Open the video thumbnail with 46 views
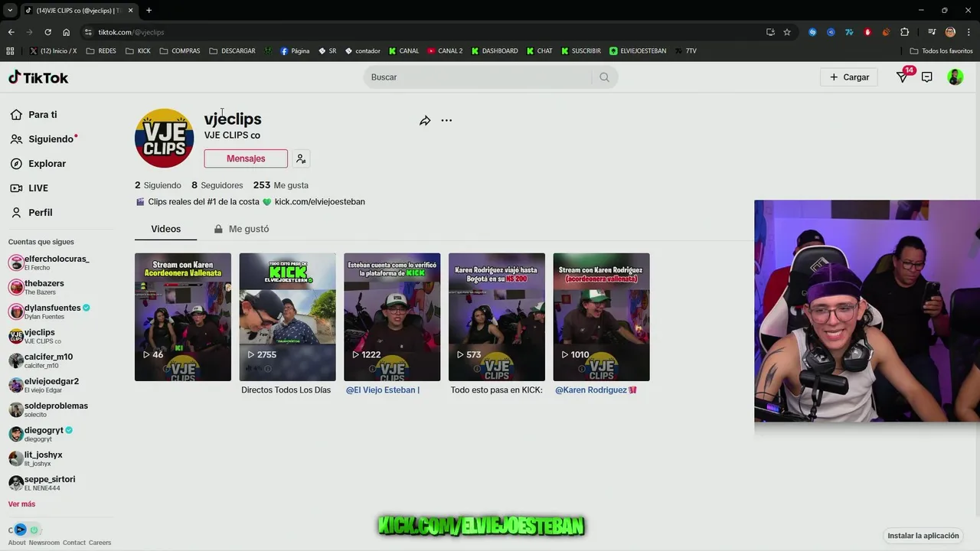 click(x=183, y=317)
